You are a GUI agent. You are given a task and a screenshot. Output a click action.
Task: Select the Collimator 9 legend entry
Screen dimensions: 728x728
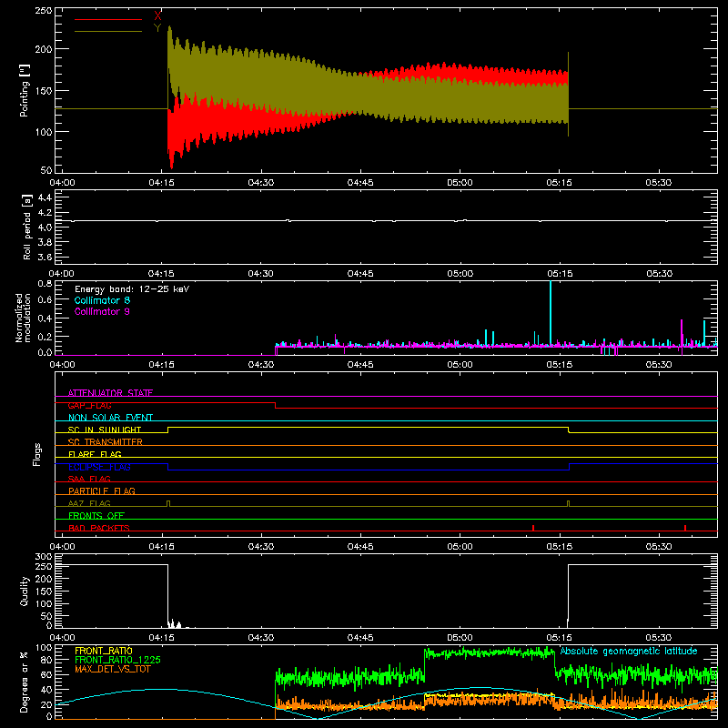click(x=102, y=311)
